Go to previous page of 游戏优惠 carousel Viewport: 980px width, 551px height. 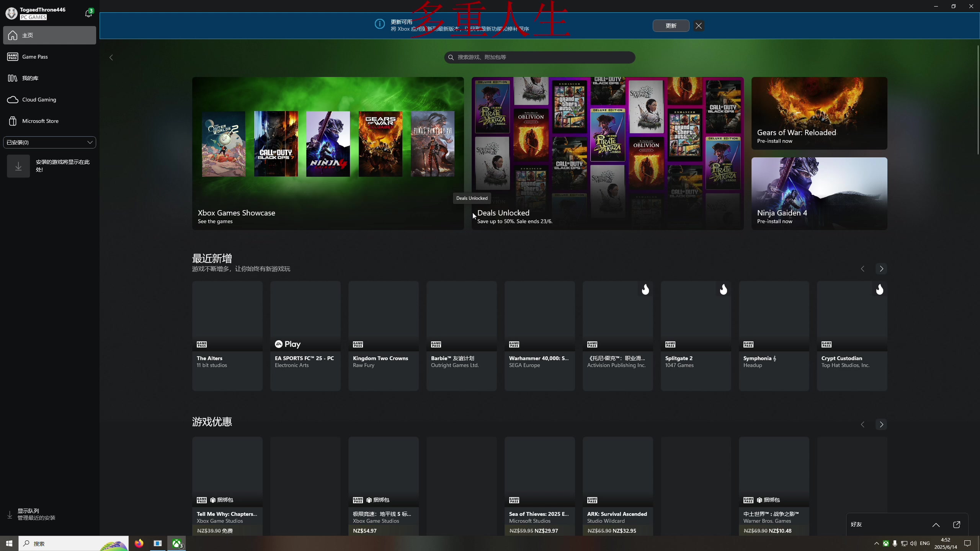tap(862, 424)
